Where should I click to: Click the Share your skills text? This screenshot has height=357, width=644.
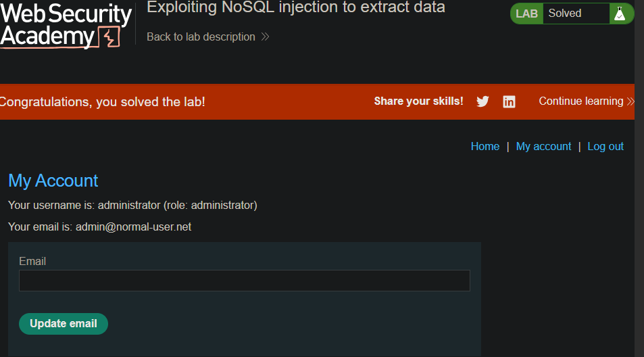click(x=418, y=101)
